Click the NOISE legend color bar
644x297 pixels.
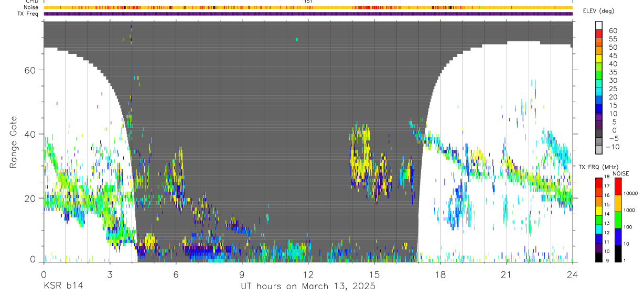618,219
